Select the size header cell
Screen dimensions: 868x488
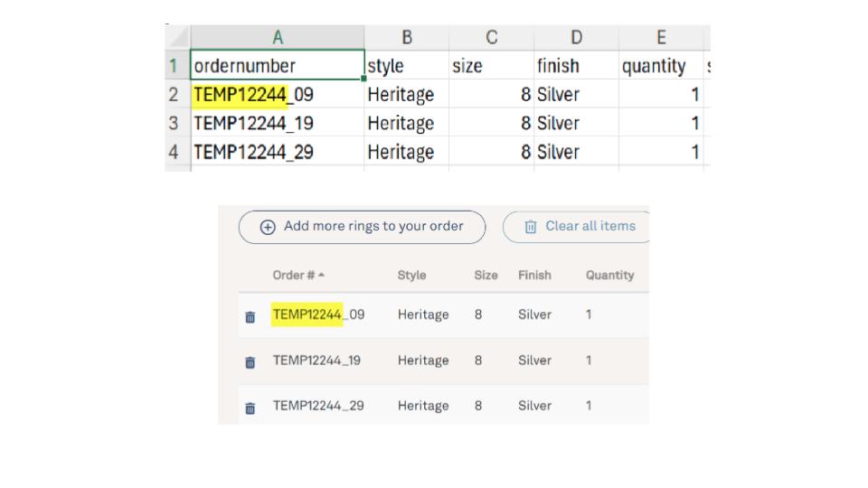(492, 65)
